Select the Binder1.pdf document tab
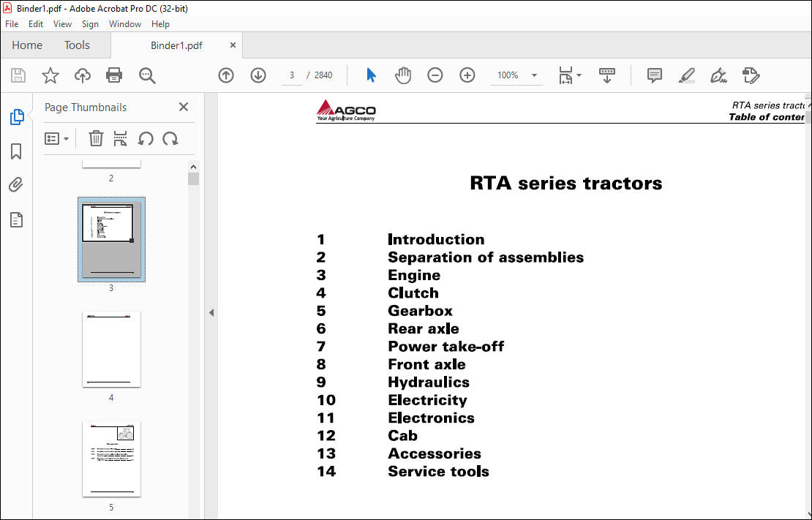The image size is (812, 520). [x=176, y=45]
